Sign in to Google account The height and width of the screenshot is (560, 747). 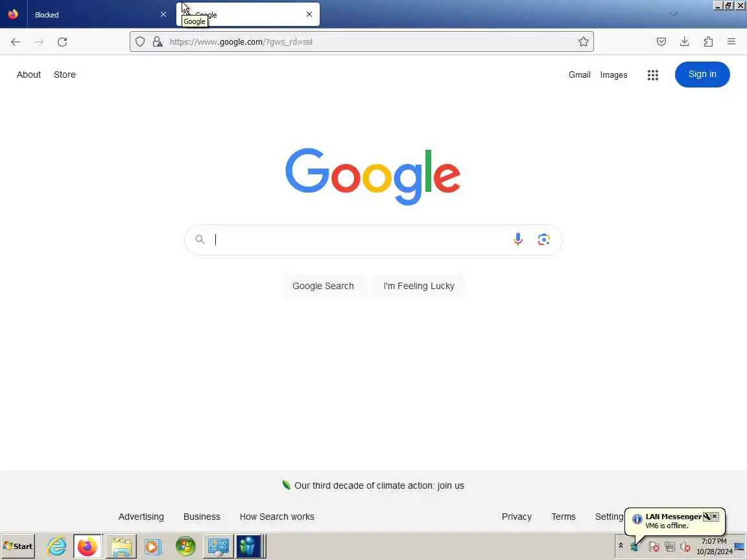(702, 75)
